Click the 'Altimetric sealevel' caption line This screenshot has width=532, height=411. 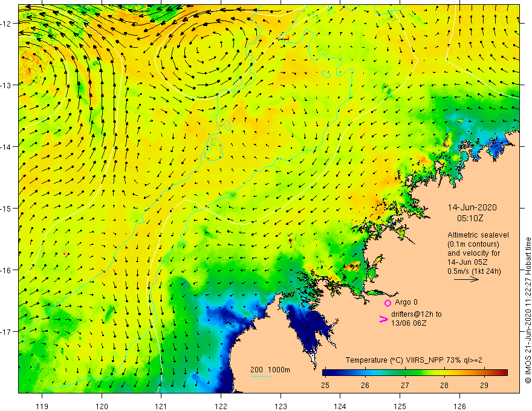[478, 235]
